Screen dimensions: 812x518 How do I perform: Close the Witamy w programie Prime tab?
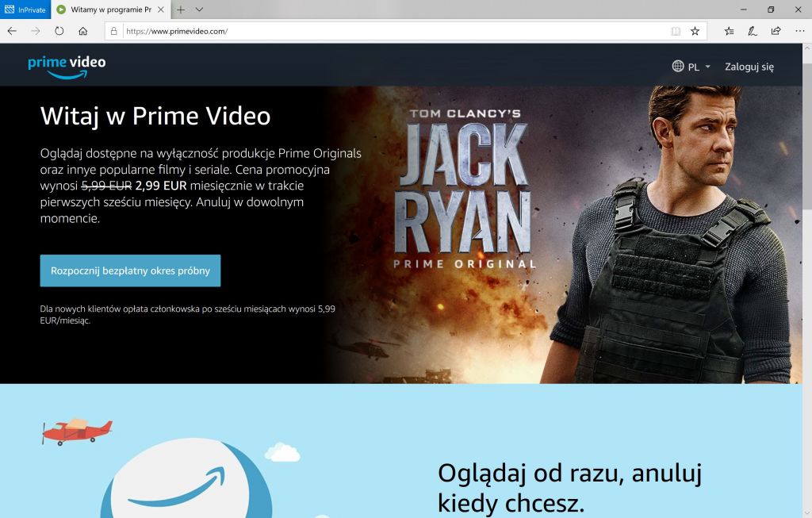161,10
